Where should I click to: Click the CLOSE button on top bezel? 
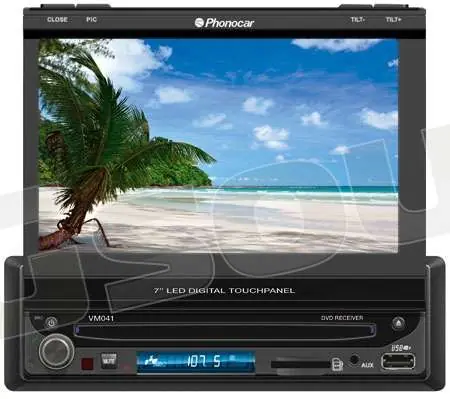point(57,20)
